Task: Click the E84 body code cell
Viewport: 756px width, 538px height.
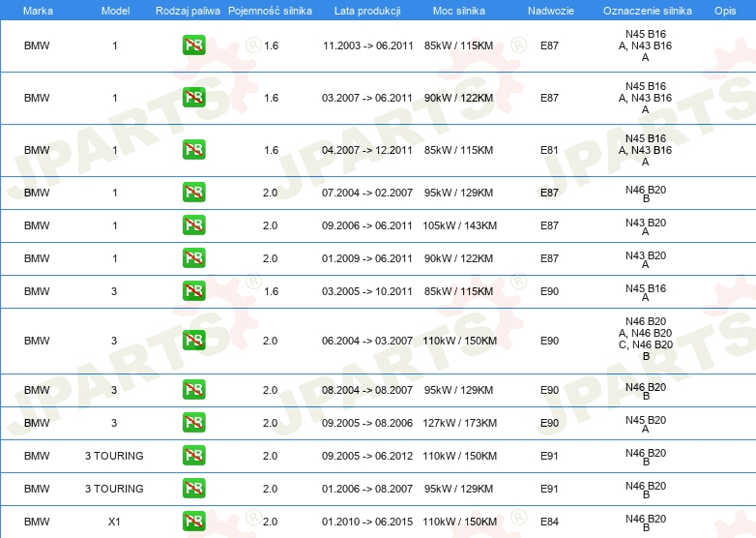Action: [x=549, y=522]
